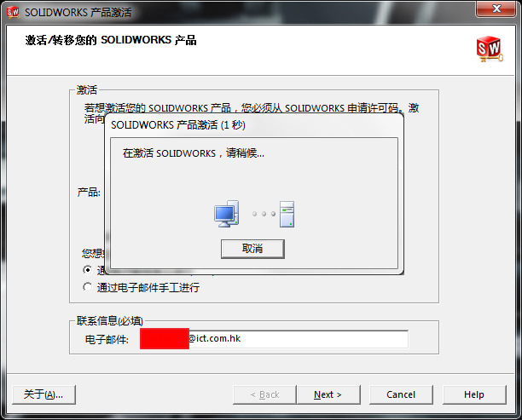
Task: Click the 激活/转移您的 SOLIDWORKS 产品 header text
Action: click(111, 40)
